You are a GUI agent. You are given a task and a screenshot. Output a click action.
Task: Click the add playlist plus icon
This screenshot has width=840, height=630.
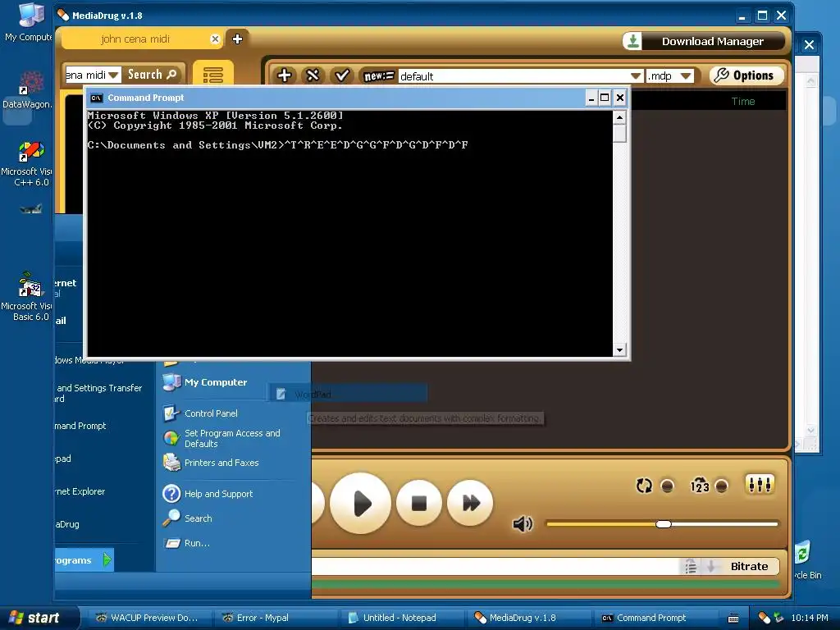pos(285,75)
